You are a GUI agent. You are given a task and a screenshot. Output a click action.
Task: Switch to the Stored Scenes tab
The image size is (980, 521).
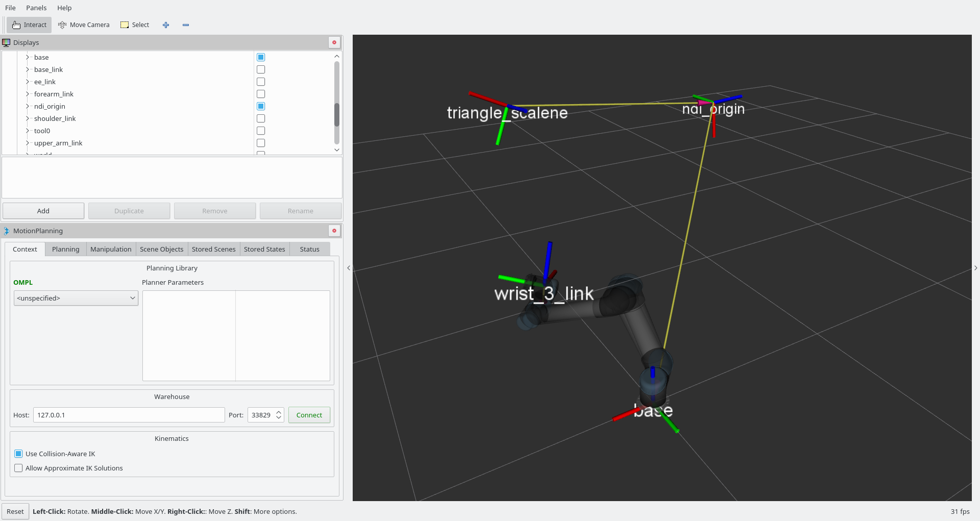tap(213, 249)
